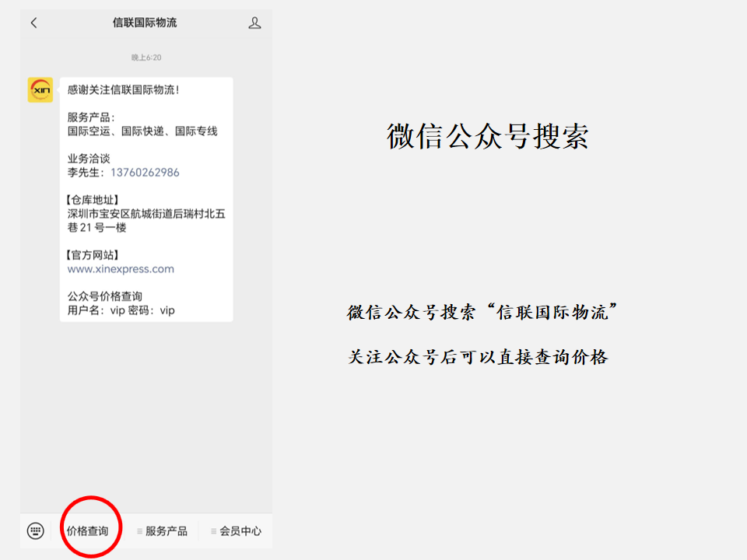This screenshot has height=560, width=747.
Task: Open the 价格查询 bottom menu
Action: coord(87,531)
